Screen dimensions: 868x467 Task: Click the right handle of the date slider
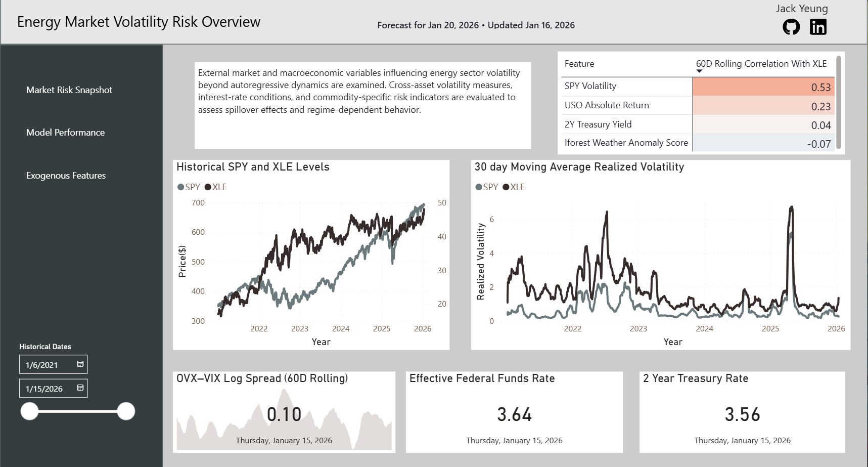tap(126, 411)
